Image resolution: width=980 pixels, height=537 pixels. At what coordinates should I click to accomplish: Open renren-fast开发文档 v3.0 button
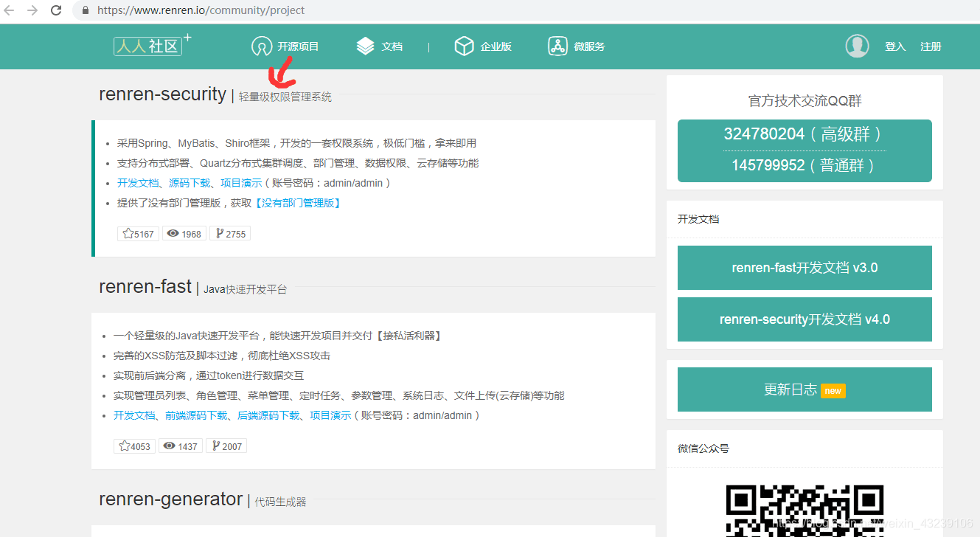pos(804,268)
